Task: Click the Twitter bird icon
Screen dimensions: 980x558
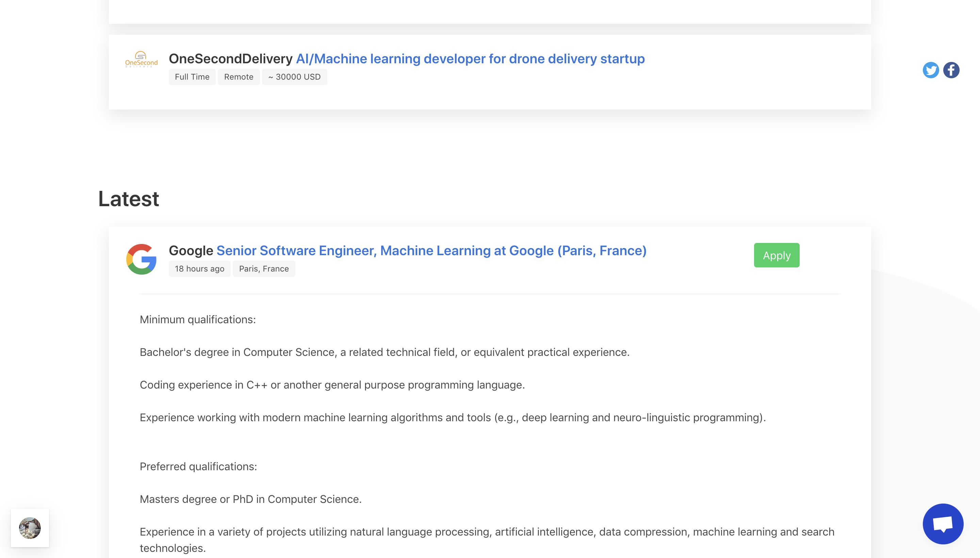Action: pyautogui.click(x=931, y=70)
